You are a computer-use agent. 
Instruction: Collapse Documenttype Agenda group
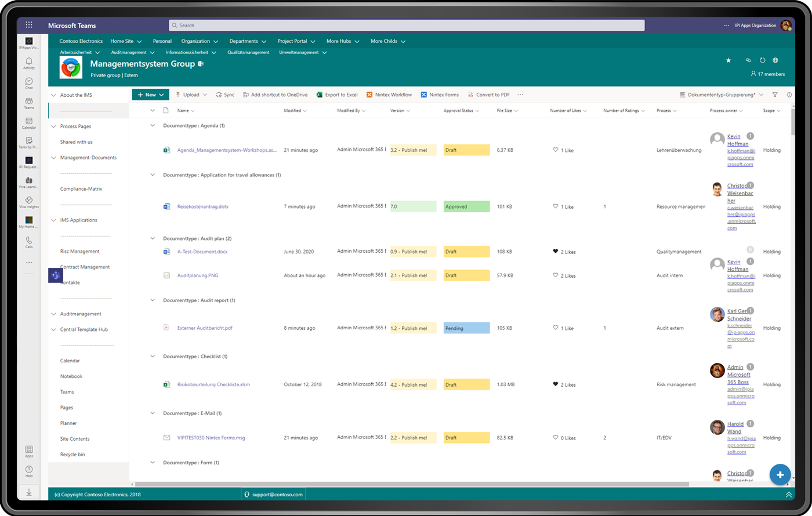coord(153,125)
